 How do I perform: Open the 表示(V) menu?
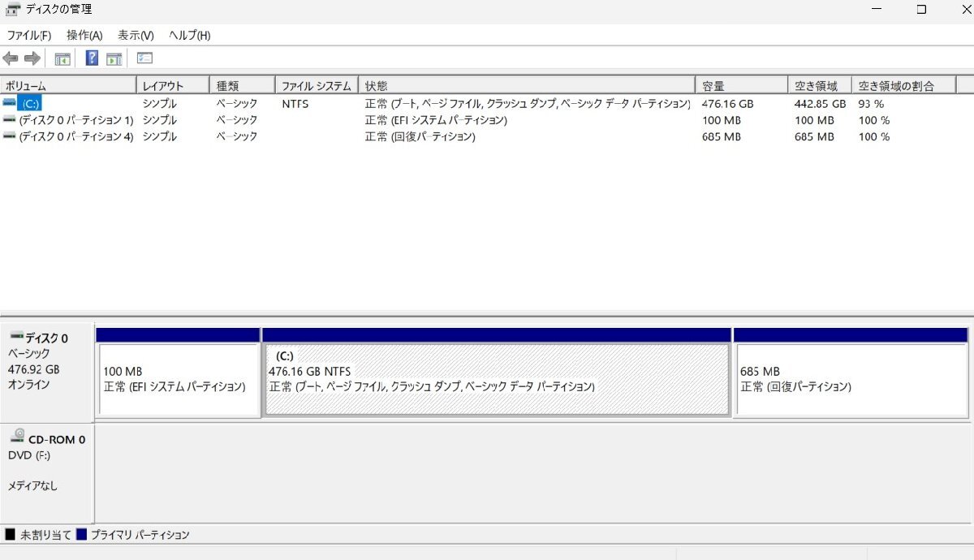[x=136, y=36]
